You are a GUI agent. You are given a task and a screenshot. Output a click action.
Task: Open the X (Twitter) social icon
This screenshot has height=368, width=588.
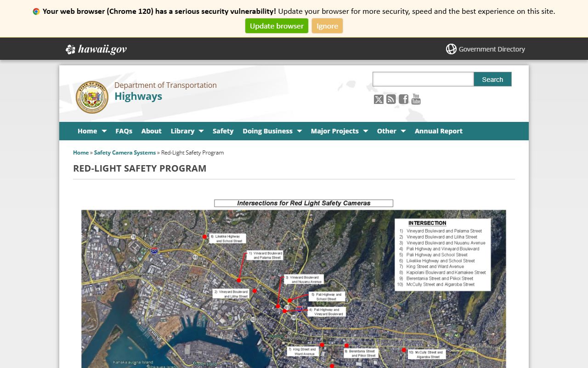click(x=379, y=99)
